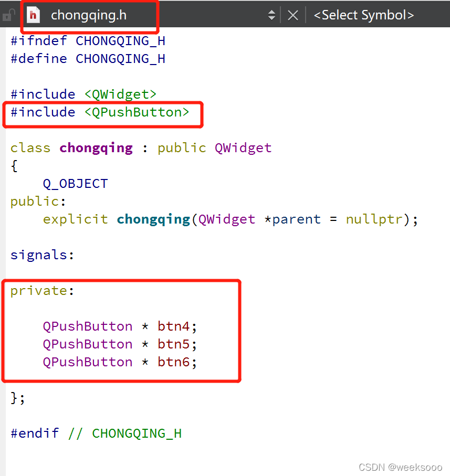Click the chongqing.h header file icon
The image size is (450, 476).
(x=34, y=15)
